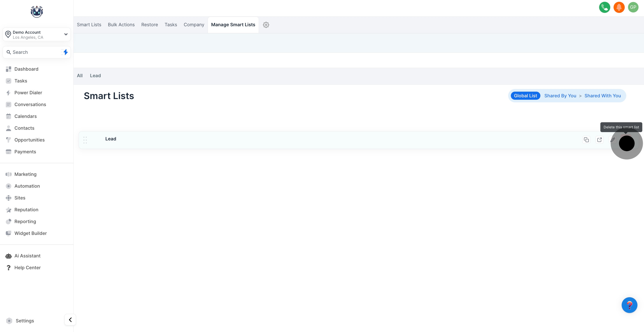
Task: Go to Settings in the sidebar
Action: pyautogui.click(x=25, y=321)
